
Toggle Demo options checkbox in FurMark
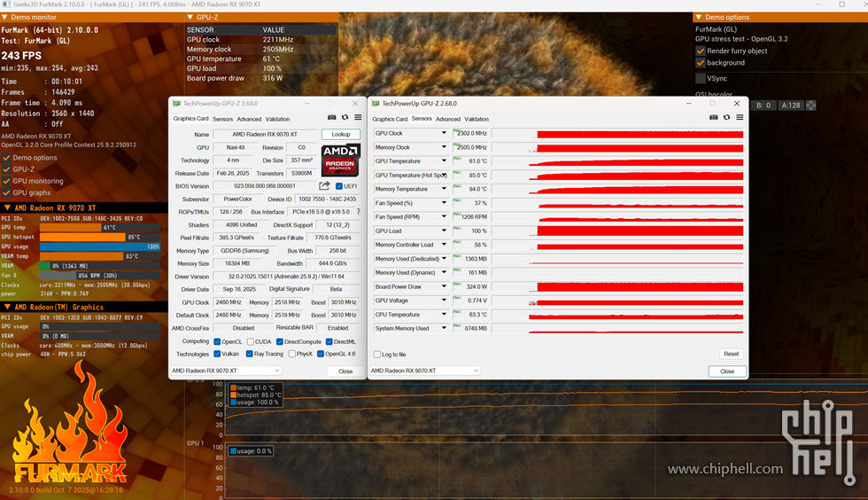click(x=7, y=158)
